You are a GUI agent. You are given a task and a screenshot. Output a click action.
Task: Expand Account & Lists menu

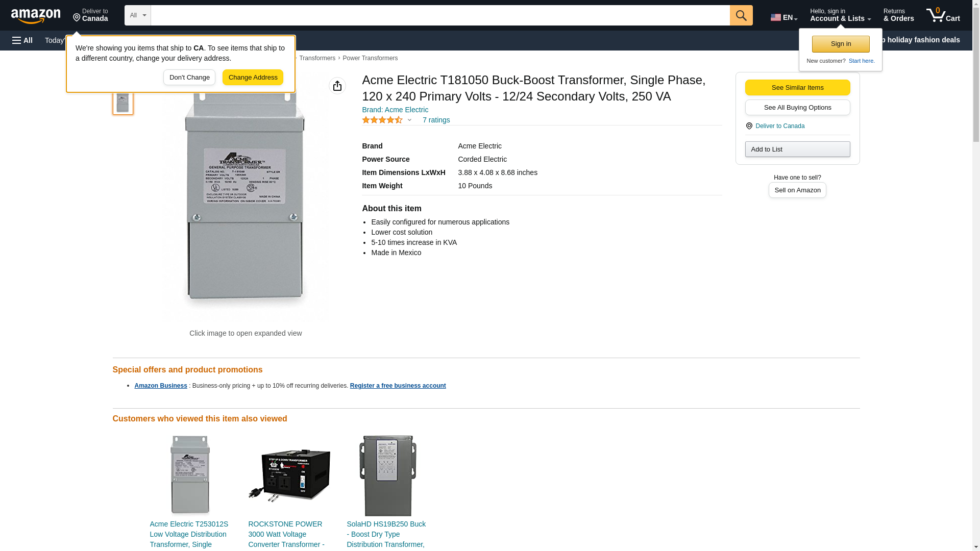[x=840, y=15]
